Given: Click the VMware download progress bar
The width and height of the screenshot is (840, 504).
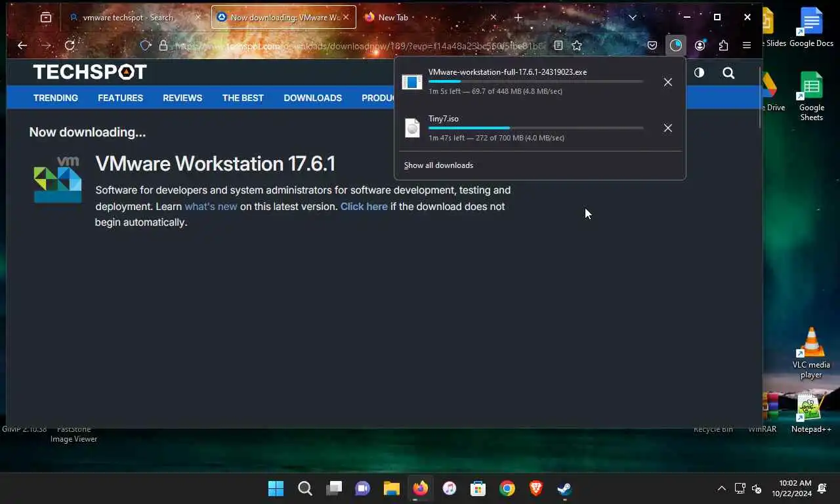Looking at the screenshot, I should point(535,81).
